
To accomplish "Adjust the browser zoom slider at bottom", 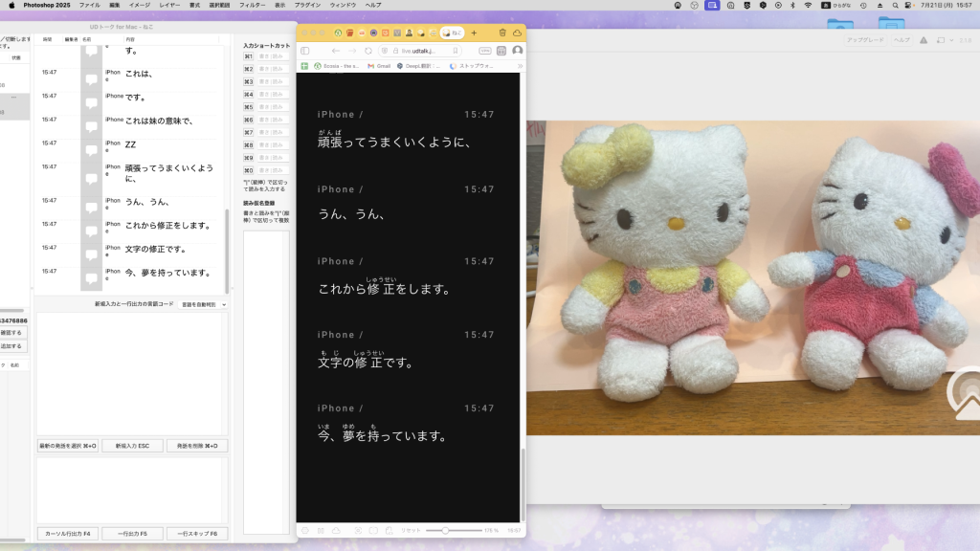I will (445, 530).
